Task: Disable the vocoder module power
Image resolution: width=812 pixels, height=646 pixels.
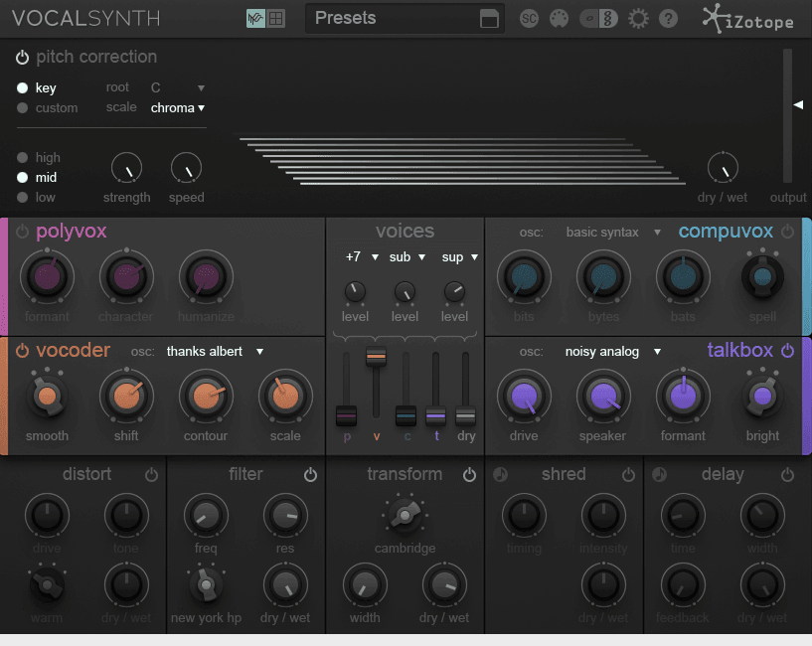Action: point(22,351)
